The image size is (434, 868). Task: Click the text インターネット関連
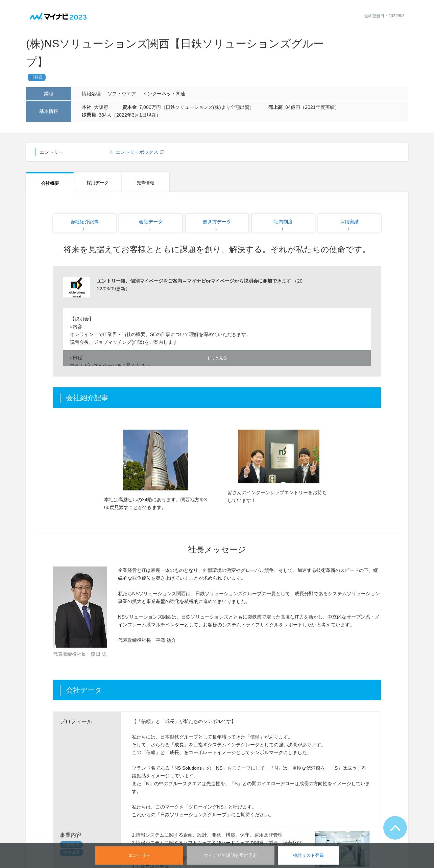point(164,94)
